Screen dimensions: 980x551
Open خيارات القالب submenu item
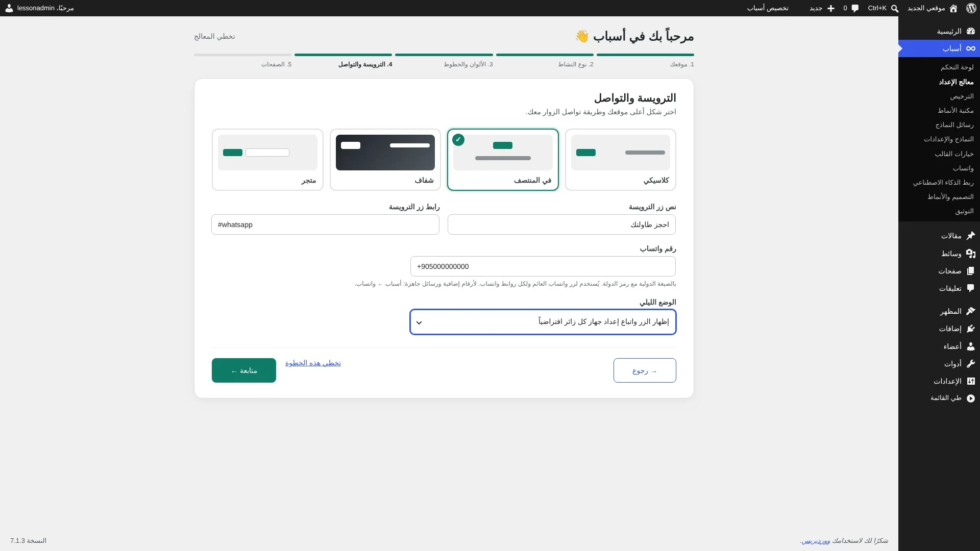[x=954, y=154]
